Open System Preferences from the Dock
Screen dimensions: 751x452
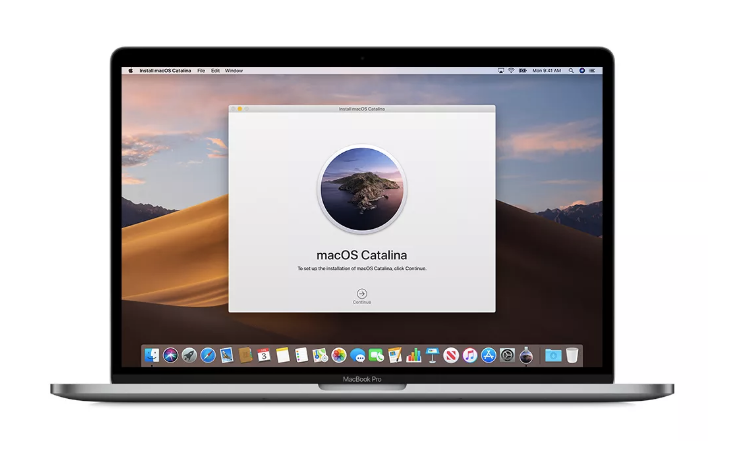click(507, 355)
